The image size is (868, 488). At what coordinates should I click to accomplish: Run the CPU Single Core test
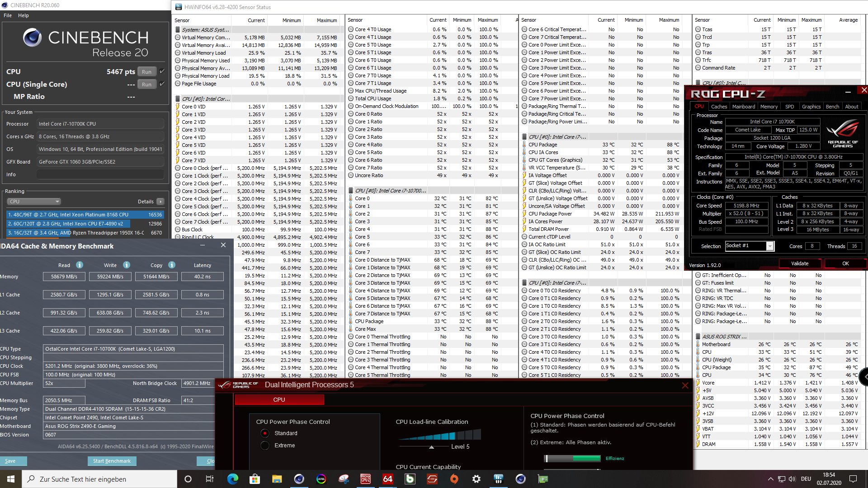point(147,84)
